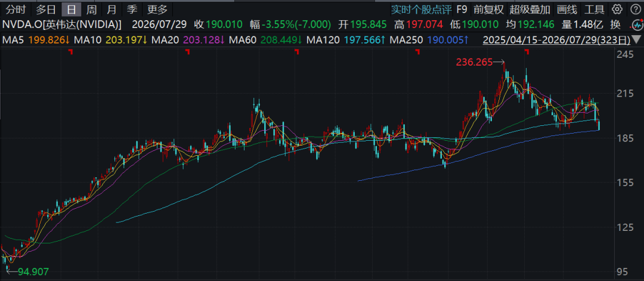Viewport: 644px width, 281px height.
Task: Open the 更多 more periods menu
Action: point(157,9)
